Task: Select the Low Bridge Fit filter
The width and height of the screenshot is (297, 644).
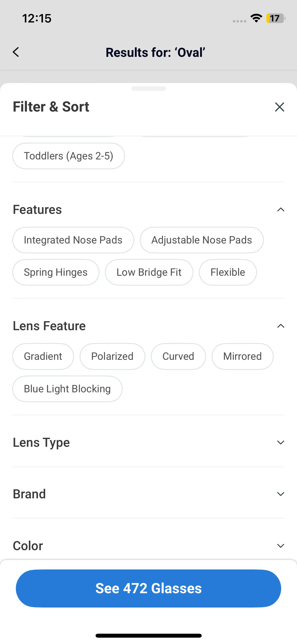Action: [149, 272]
